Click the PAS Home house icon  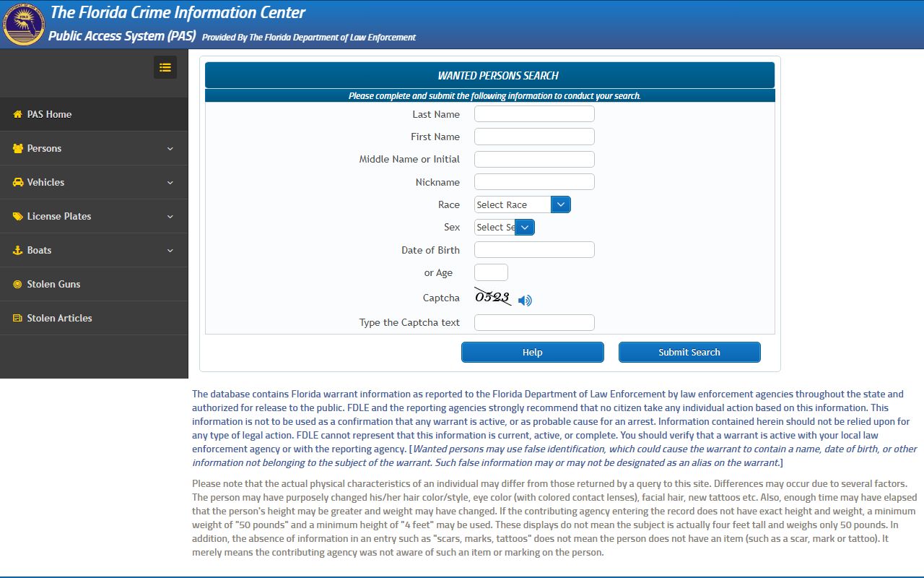click(x=18, y=114)
